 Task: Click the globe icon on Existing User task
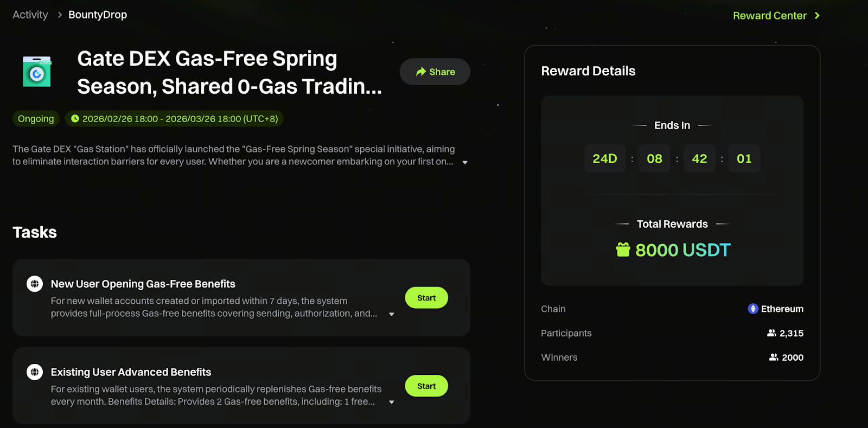click(35, 372)
